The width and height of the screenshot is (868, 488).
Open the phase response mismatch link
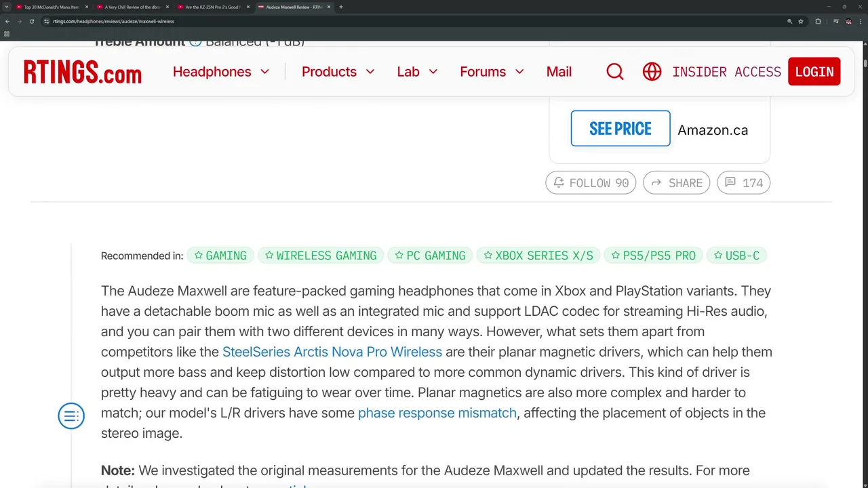coord(437,413)
